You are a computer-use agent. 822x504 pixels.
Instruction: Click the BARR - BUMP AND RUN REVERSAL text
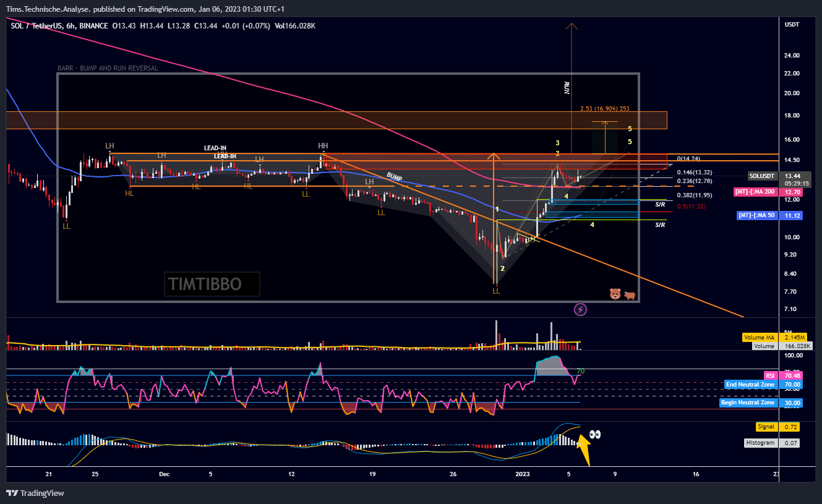[108, 68]
